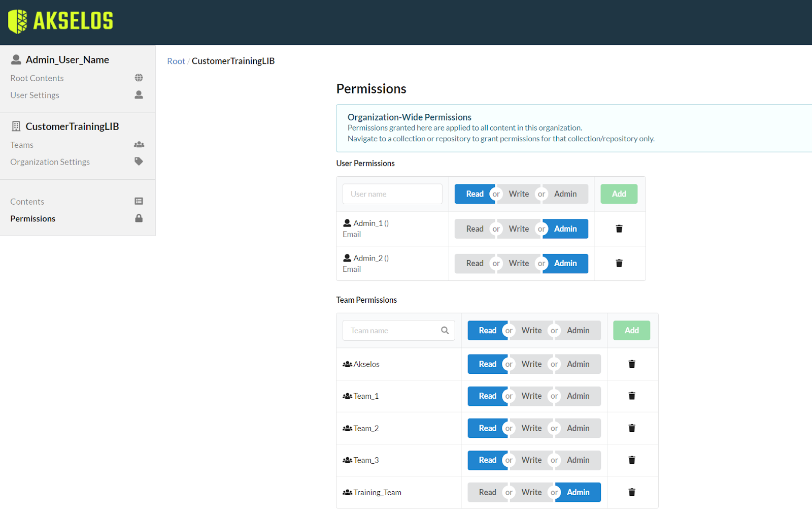The image size is (812, 513).
Task: Set Team_2 permission to Admin
Action: pyautogui.click(x=578, y=428)
